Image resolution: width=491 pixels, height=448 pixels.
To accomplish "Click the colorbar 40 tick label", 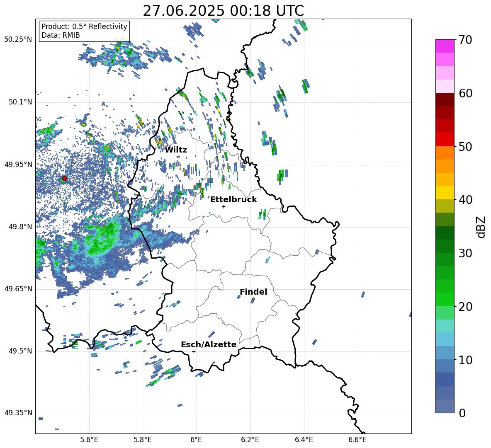I will tap(465, 200).
